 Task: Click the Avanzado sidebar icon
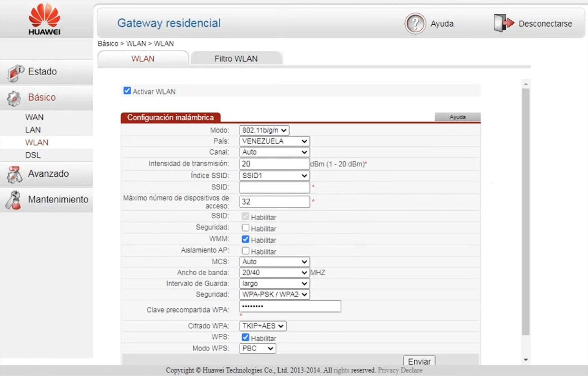pos(15,175)
